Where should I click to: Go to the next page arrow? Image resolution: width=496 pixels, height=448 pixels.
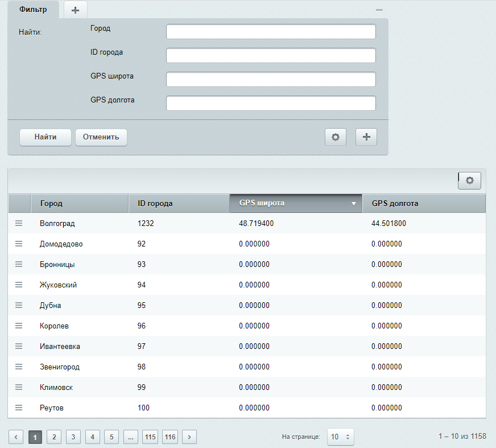click(x=189, y=437)
